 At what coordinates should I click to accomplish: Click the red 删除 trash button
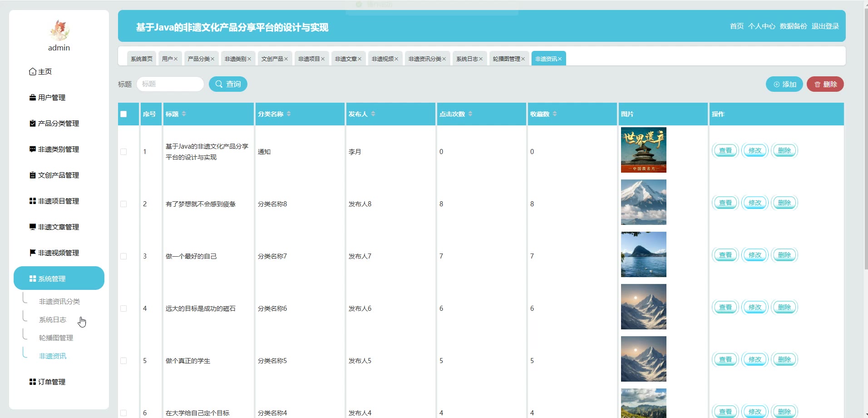pyautogui.click(x=825, y=85)
